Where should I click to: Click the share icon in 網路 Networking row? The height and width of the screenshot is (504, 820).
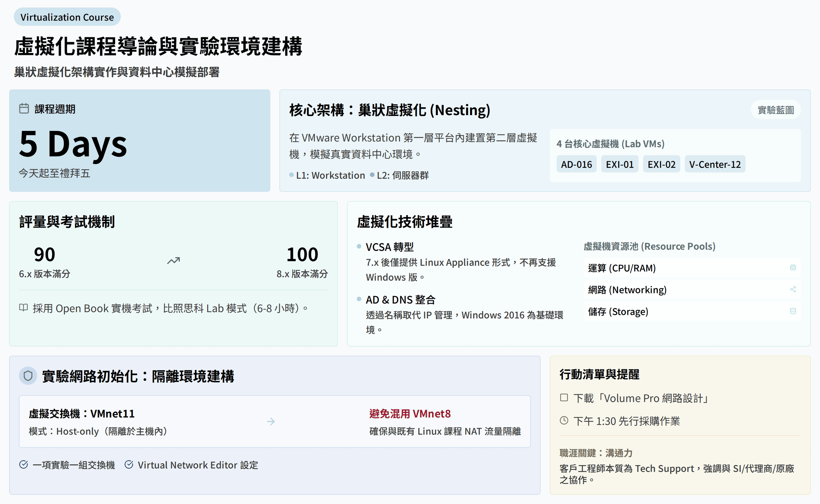pos(793,289)
